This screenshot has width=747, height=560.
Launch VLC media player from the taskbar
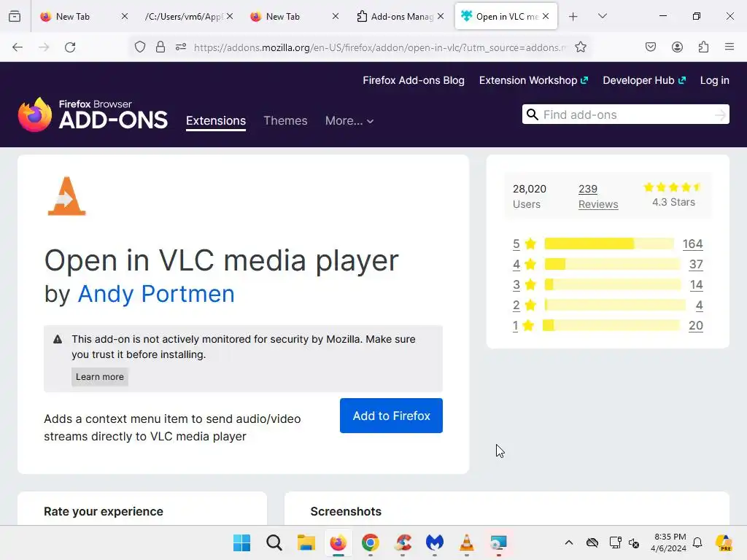(466, 542)
